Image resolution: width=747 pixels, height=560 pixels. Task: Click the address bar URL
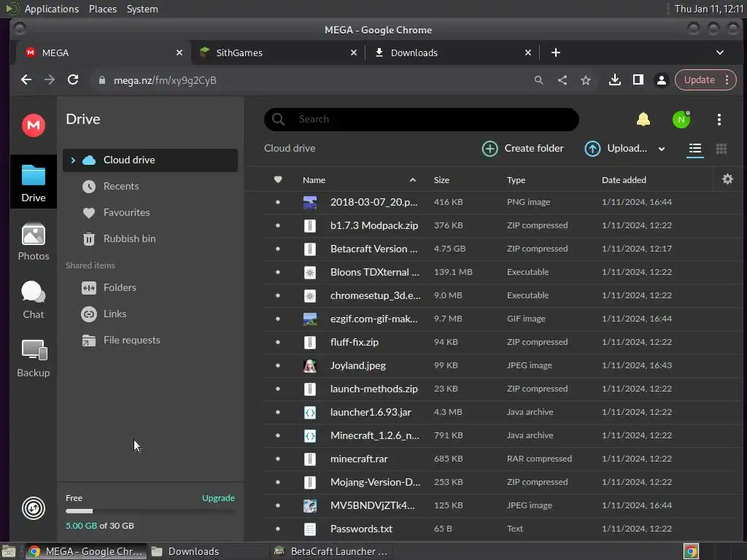pyautogui.click(x=165, y=80)
